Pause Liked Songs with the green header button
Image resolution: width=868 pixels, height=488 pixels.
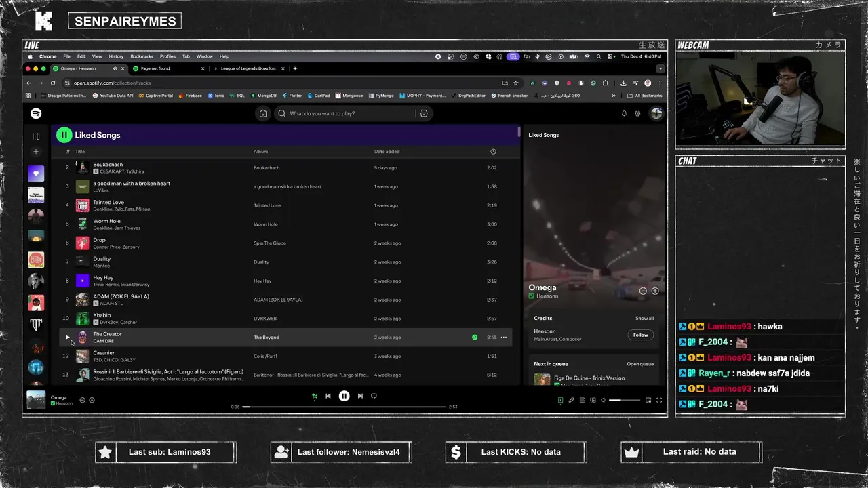coord(64,135)
